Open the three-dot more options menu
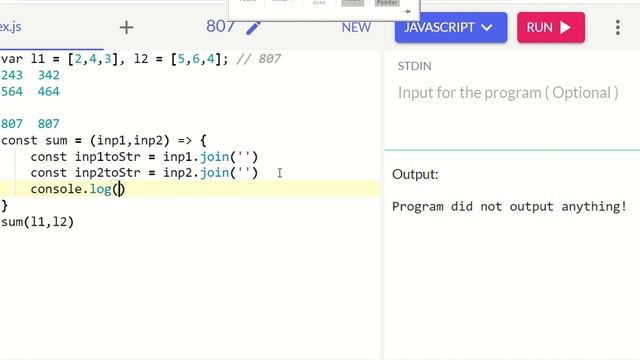The height and width of the screenshot is (360, 640). pos(618,27)
